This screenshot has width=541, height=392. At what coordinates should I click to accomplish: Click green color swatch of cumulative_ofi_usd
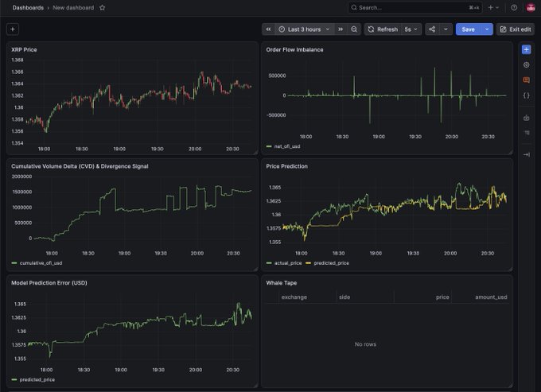pyautogui.click(x=14, y=263)
